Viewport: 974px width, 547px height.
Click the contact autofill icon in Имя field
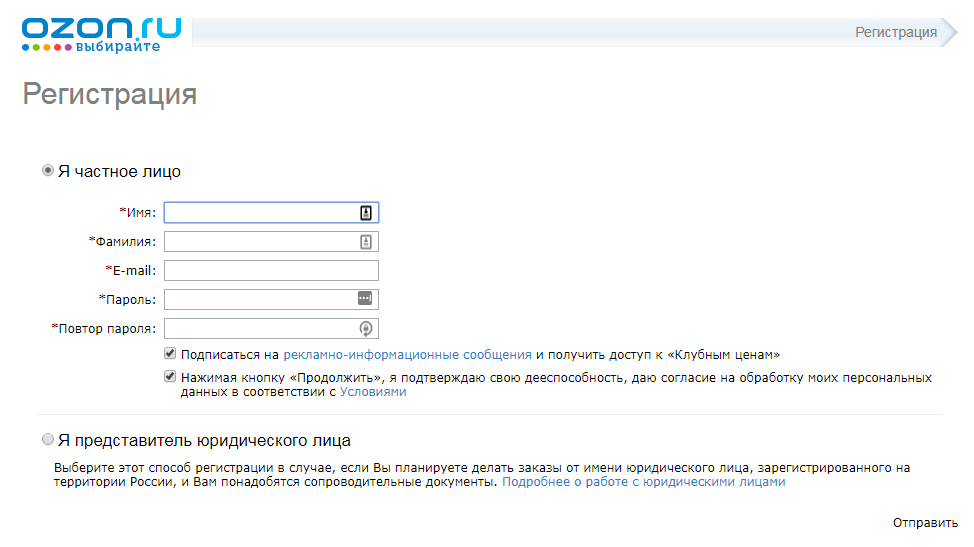click(366, 212)
